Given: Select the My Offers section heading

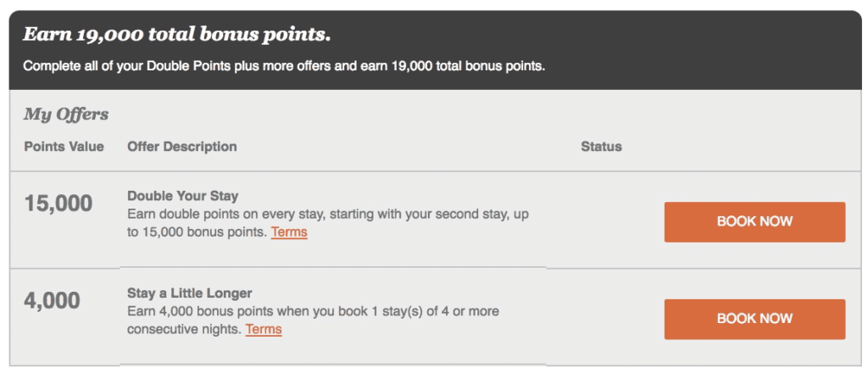Looking at the screenshot, I should click(x=66, y=114).
